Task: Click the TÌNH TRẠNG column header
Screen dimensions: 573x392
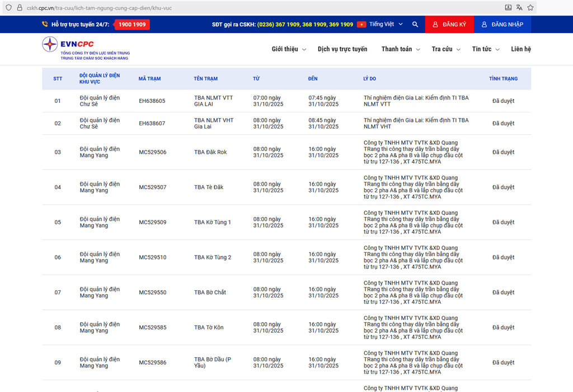Action: 503,79
